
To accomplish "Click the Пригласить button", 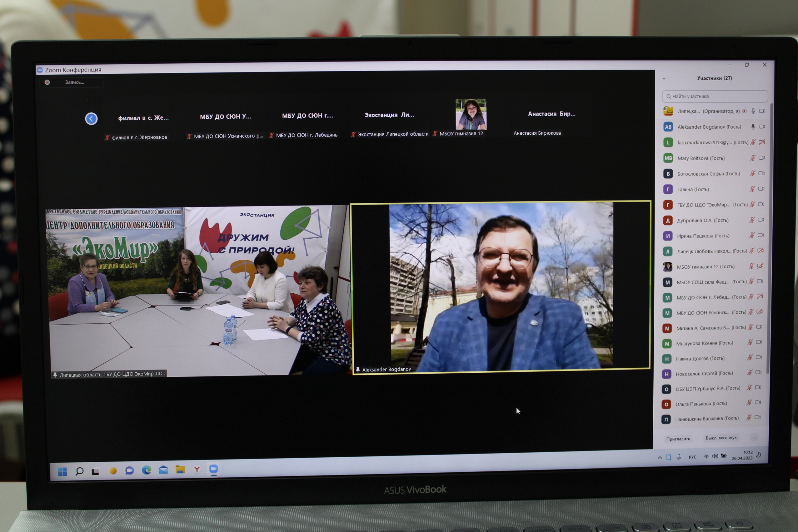I will click(678, 439).
